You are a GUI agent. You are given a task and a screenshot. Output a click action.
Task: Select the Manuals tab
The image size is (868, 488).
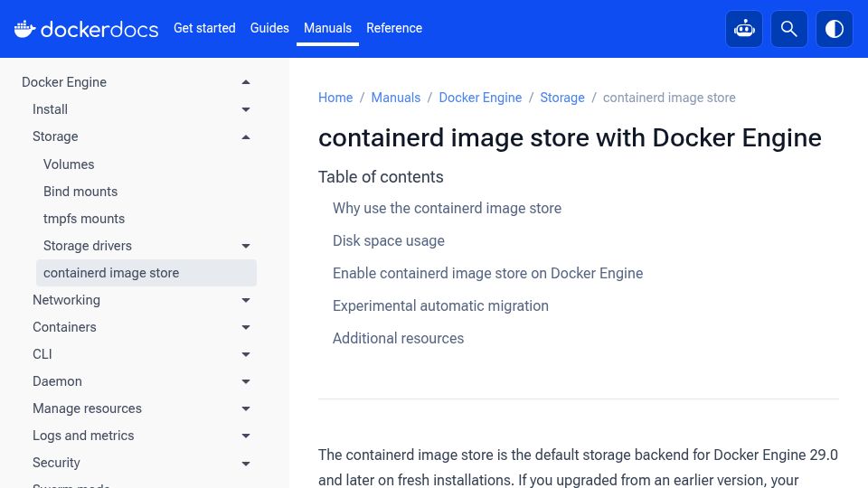point(327,28)
